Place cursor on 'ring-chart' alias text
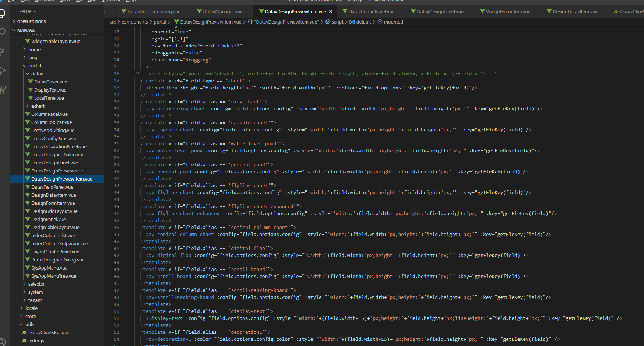The height and width of the screenshot is (346, 644). click(245, 101)
